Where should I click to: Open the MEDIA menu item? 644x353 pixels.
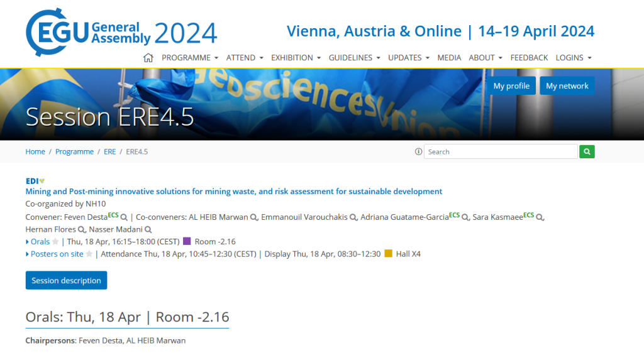[449, 58]
